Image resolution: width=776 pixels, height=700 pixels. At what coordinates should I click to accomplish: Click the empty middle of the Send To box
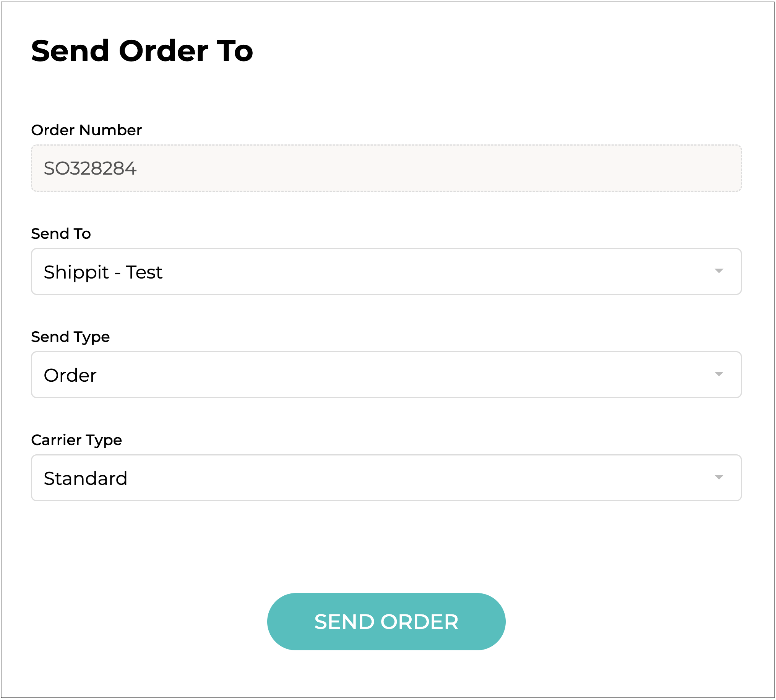[x=423, y=272]
